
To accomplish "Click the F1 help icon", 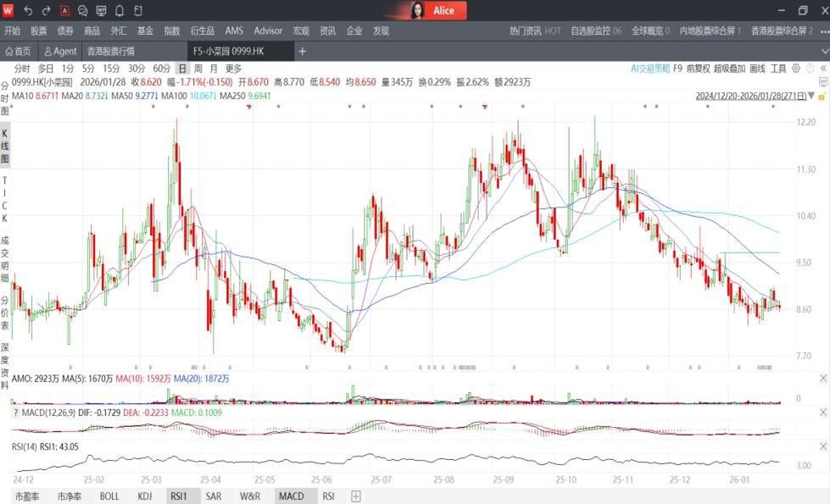I will point(138,10).
